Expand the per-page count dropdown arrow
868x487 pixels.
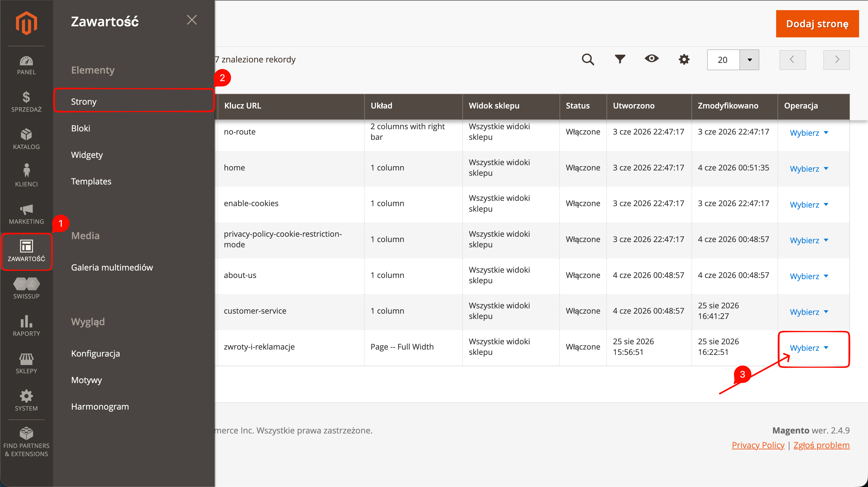(x=749, y=60)
